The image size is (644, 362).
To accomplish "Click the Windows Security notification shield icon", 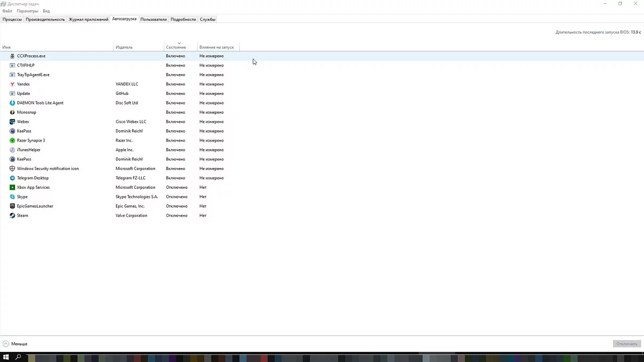I will tap(12, 168).
